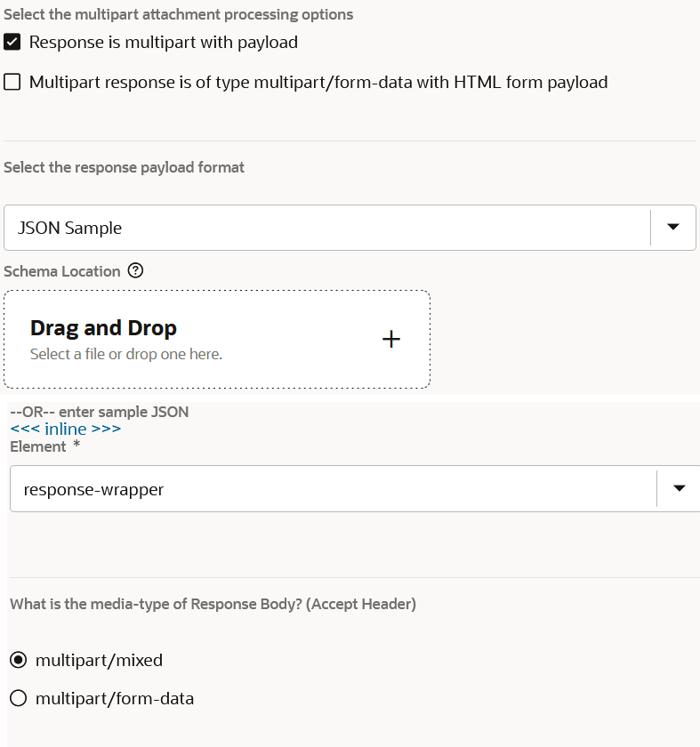Enable the HTML form payload multipart checkbox

click(12, 83)
